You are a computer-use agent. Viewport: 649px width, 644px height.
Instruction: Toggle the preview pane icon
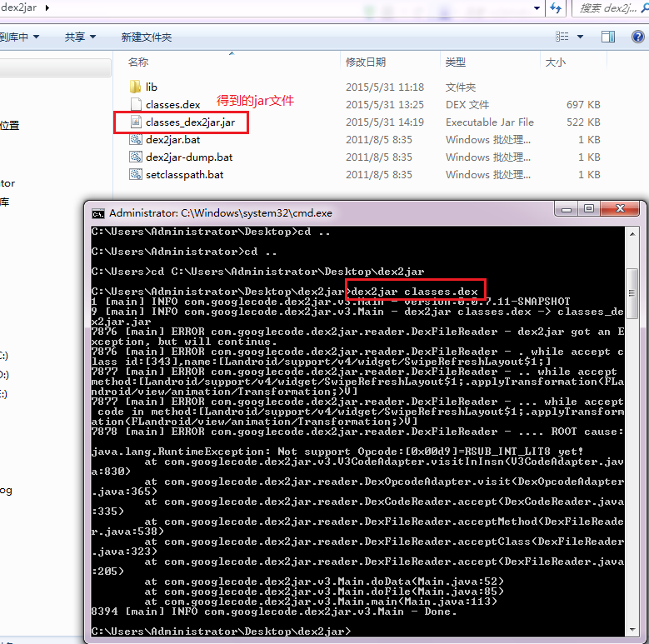pos(608,37)
